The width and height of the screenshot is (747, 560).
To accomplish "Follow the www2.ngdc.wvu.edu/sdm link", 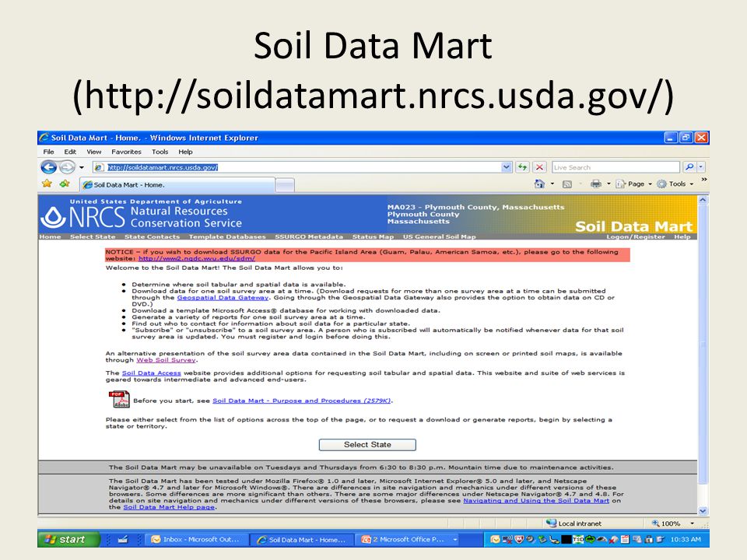I will [196, 258].
